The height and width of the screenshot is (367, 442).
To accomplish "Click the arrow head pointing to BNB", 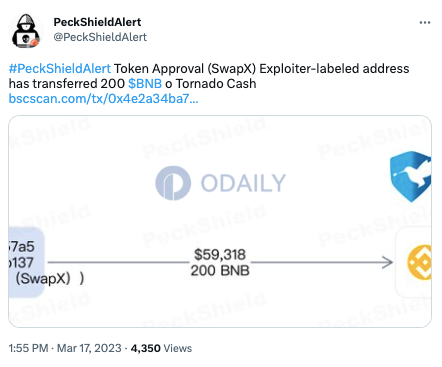I will pyautogui.click(x=387, y=262).
